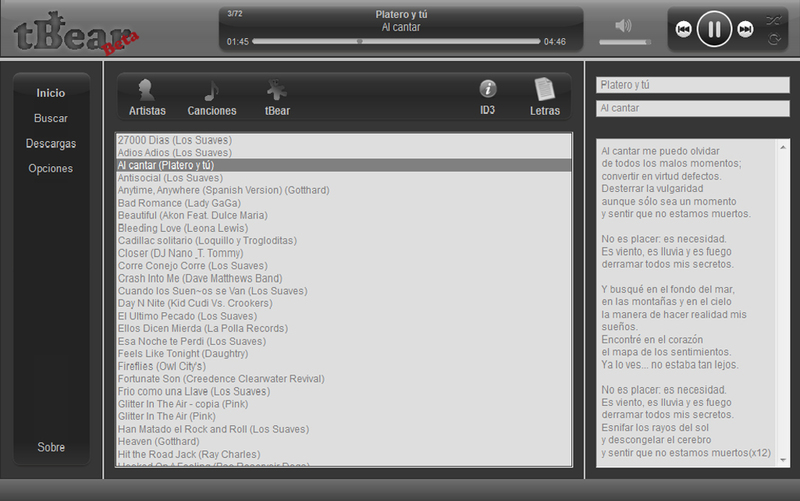Select Fortunate Son (Creedence Clearwater Revival)
The height and width of the screenshot is (501, 800).
(344, 379)
